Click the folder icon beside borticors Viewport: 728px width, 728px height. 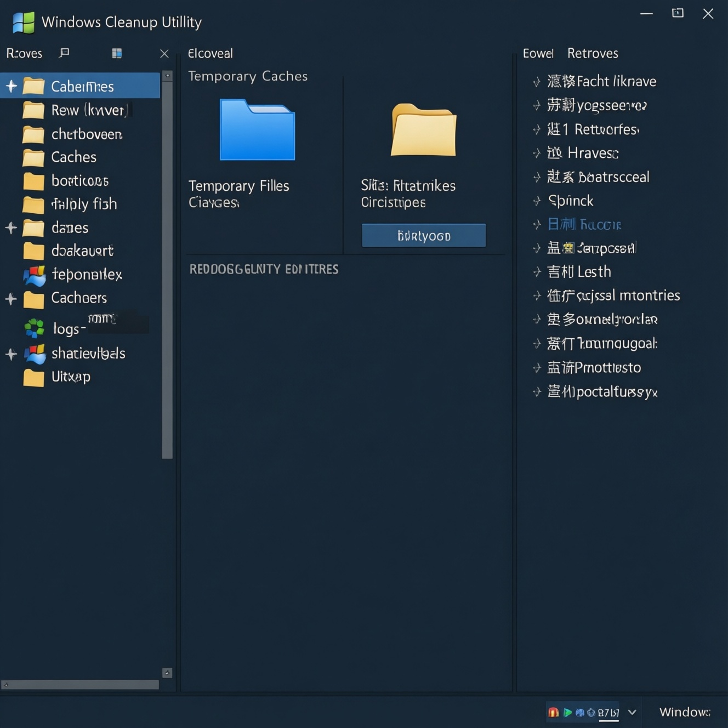33,181
